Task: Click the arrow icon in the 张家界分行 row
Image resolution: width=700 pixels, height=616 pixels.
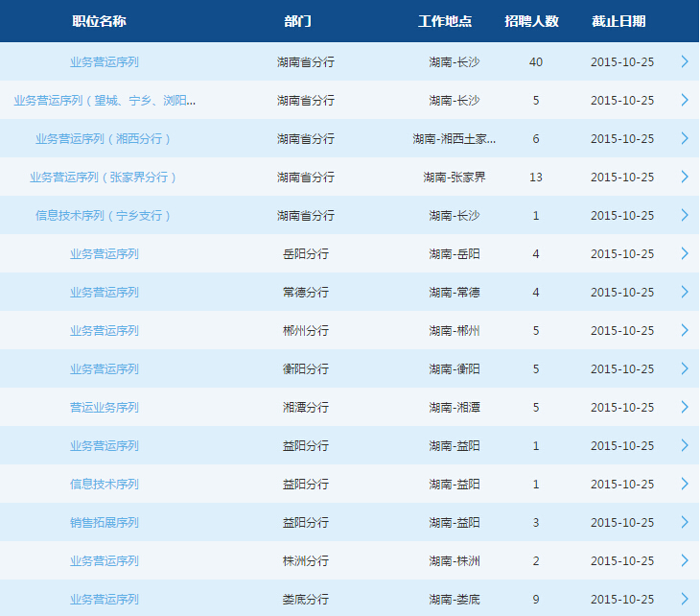Action: [x=685, y=177]
